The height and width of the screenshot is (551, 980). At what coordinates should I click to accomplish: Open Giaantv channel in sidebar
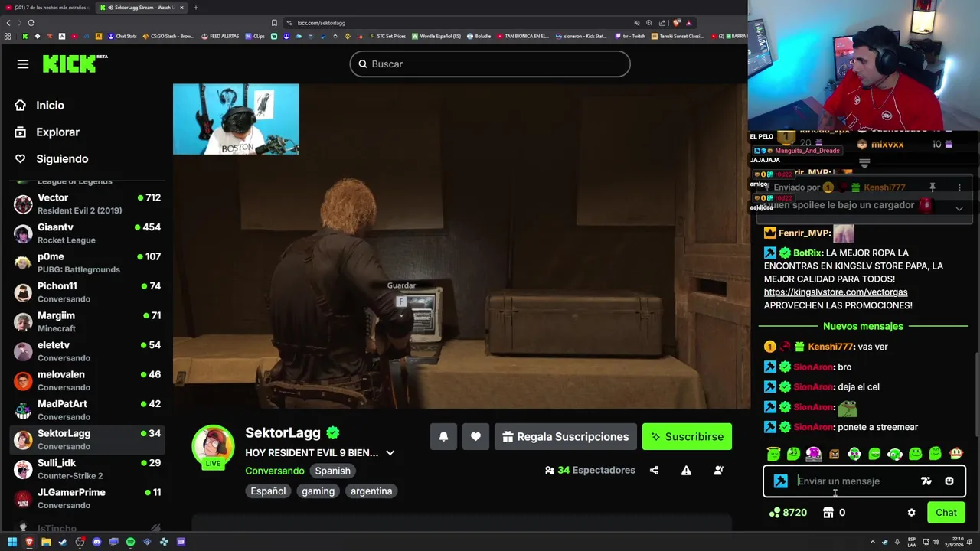point(87,233)
